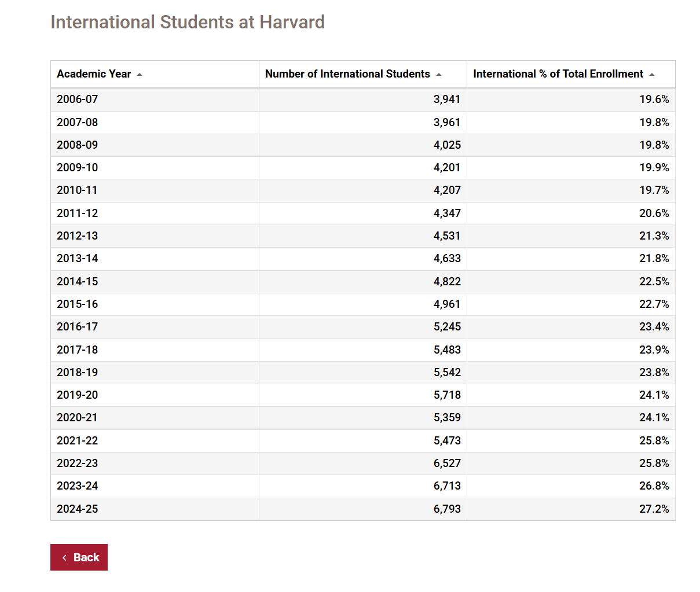700x592 pixels.
Task: Sort table by Academic Year header
Action: coord(94,74)
